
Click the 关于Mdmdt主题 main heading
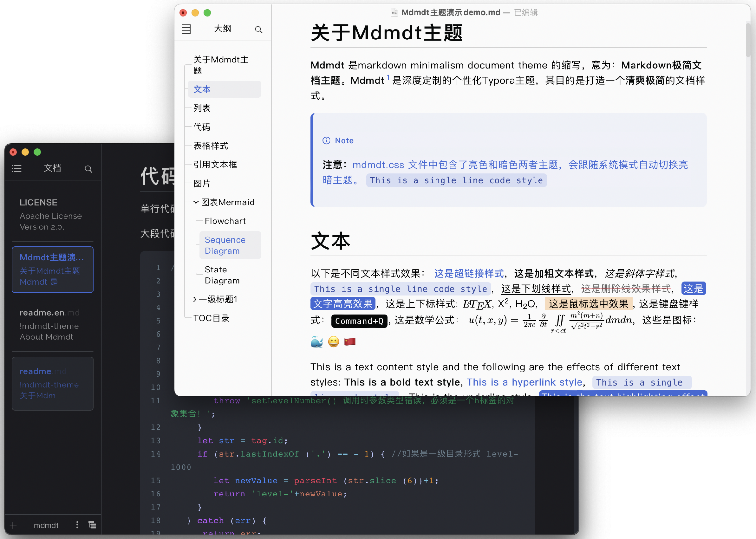click(387, 33)
